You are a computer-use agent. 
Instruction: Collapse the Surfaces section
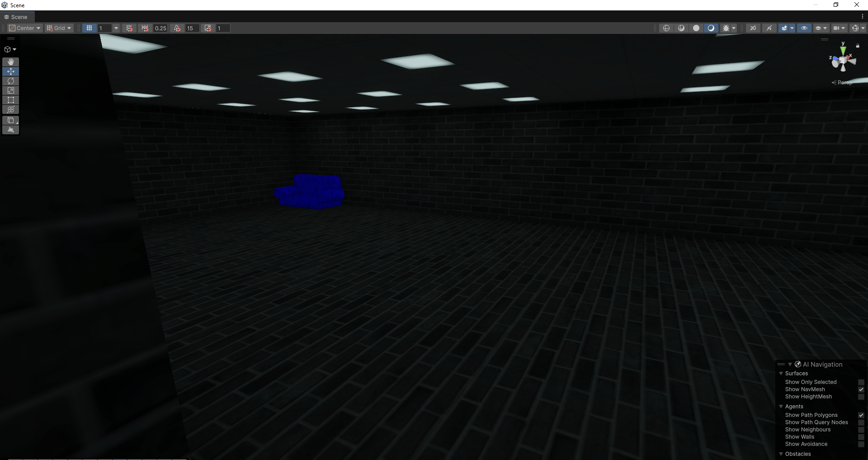point(781,374)
